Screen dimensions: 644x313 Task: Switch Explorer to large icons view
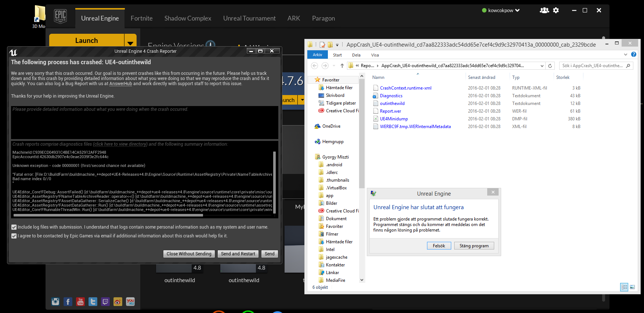[632, 287]
